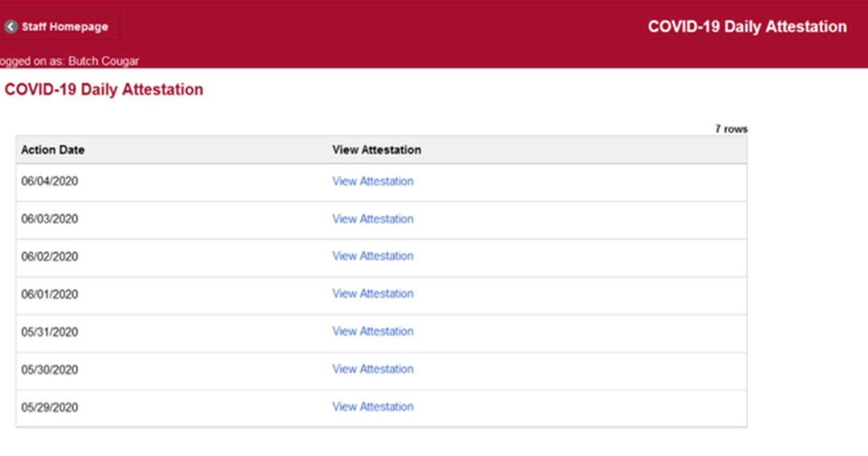This screenshot has height=456, width=868.
Task: Click the back arrow icon beside Staff Homepage
Action: (x=10, y=27)
